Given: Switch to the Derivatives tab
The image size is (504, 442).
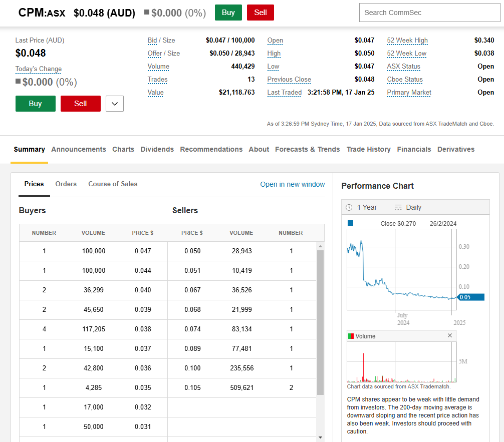Looking at the screenshot, I should [456, 149].
